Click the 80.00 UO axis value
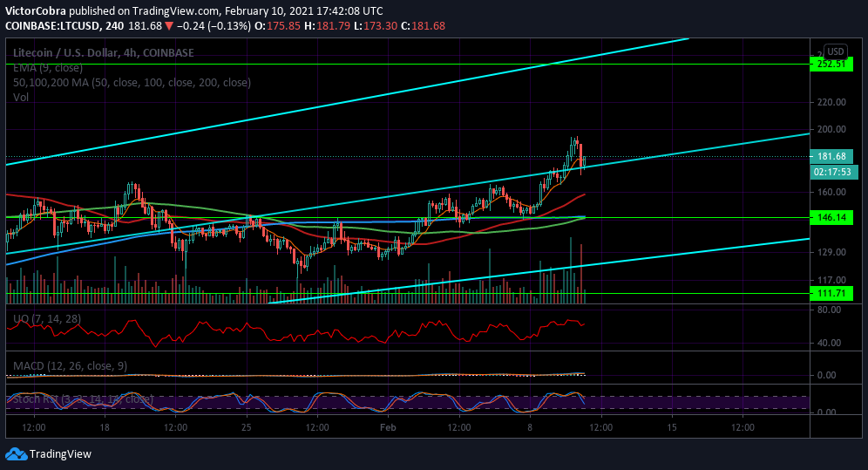The width and height of the screenshot is (868, 470). click(830, 310)
